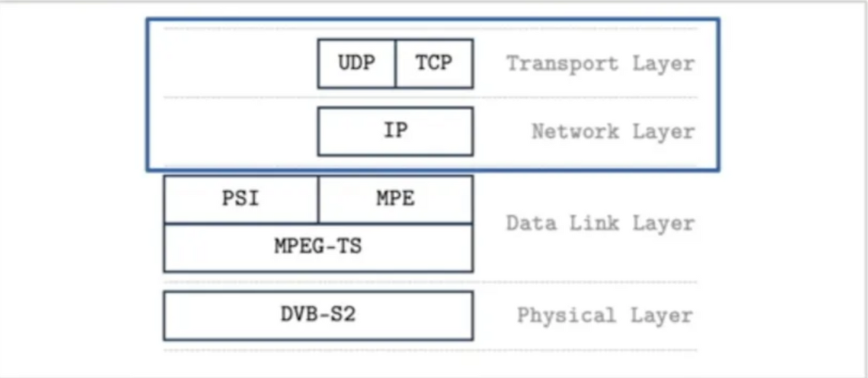Viewport: 868px width, 378px height.
Task: Select the MPEG-TS block
Action: pyautogui.click(x=318, y=248)
